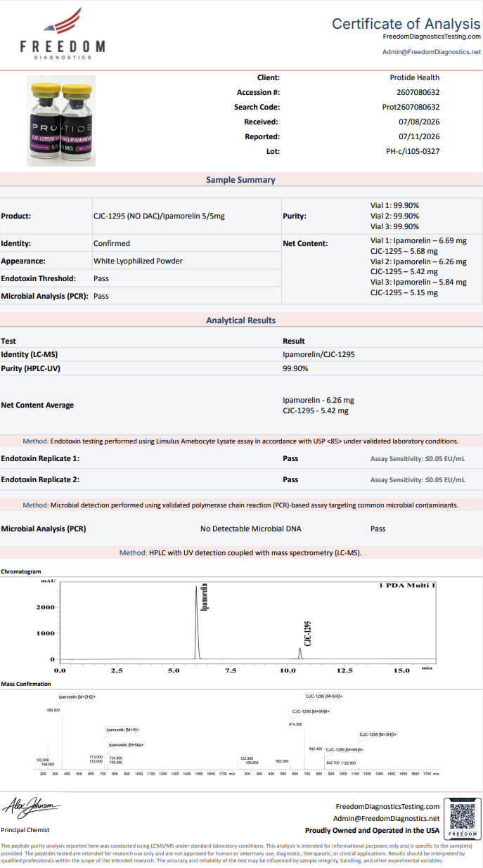Click the Freedom Diagnostics logo
The width and height of the screenshot is (483, 868).
click(x=63, y=33)
